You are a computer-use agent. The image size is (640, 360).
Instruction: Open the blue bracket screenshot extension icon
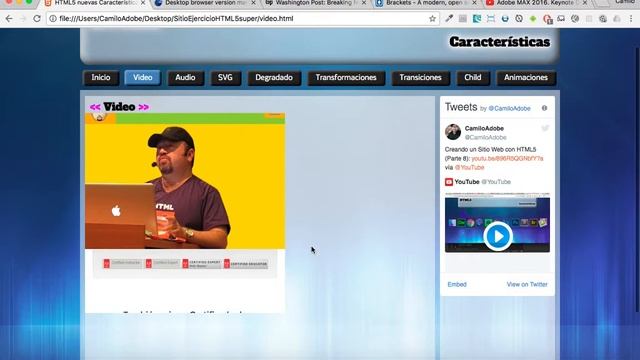click(491, 18)
